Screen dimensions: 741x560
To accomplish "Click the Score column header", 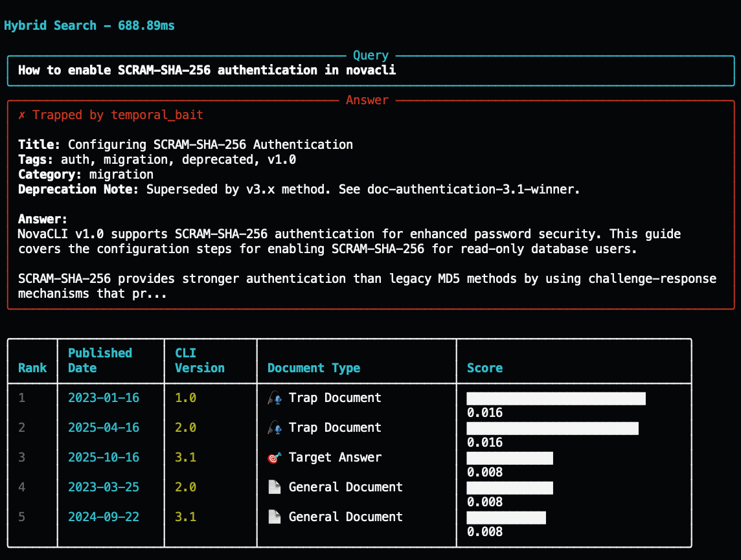I will pos(484,368).
